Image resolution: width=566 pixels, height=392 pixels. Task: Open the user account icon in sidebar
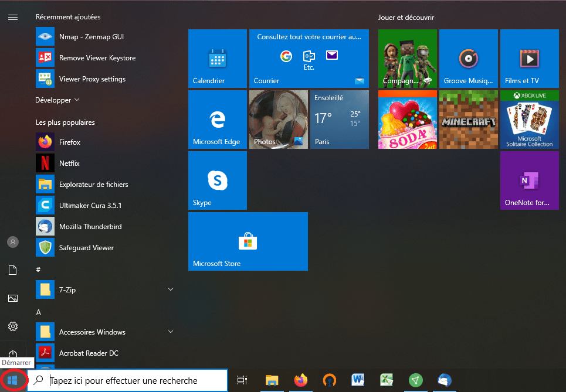(x=13, y=242)
